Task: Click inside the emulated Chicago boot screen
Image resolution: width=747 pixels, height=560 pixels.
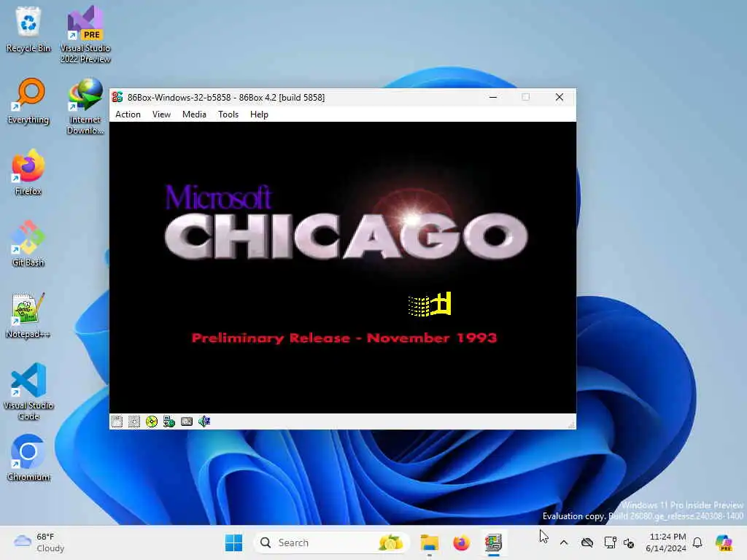Action: (x=343, y=267)
